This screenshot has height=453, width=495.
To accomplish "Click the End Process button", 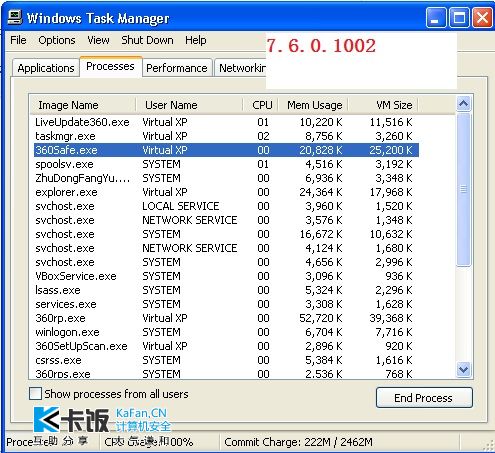I will 424,398.
